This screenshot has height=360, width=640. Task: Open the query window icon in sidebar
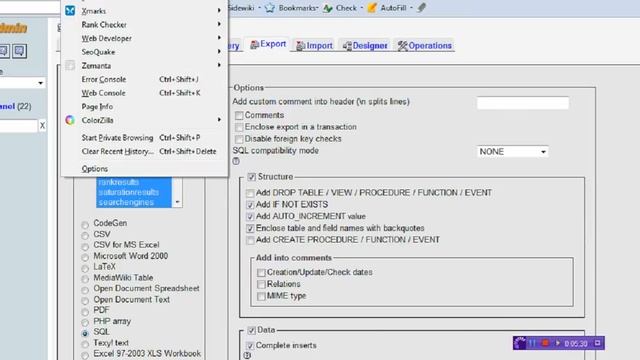click(19, 51)
